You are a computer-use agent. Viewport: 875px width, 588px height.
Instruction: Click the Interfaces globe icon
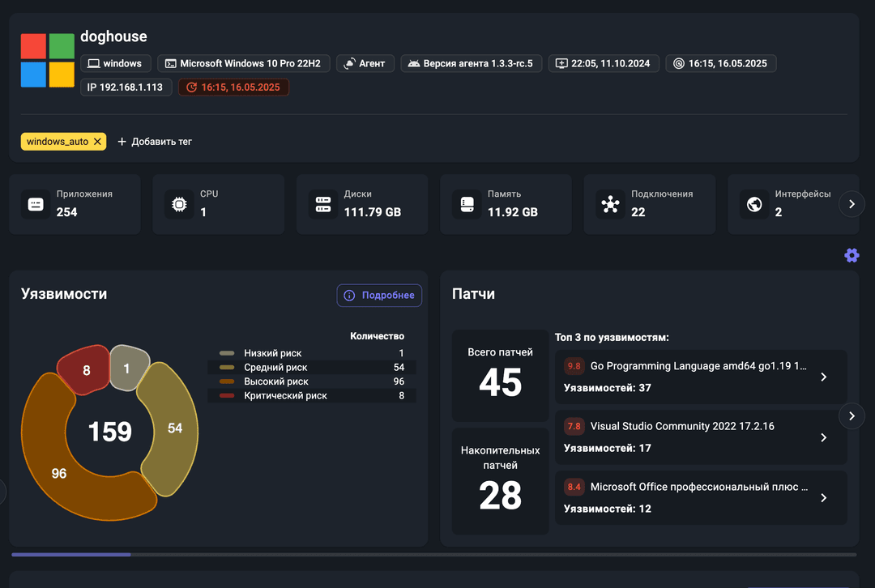pyautogui.click(x=754, y=205)
